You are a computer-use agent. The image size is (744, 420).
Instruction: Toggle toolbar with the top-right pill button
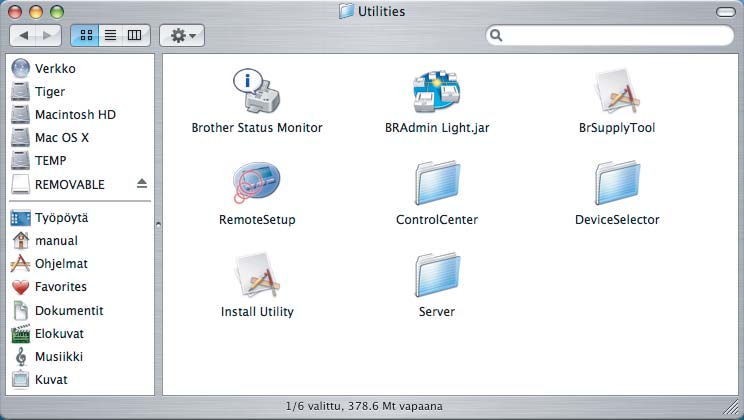pos(725,12)
